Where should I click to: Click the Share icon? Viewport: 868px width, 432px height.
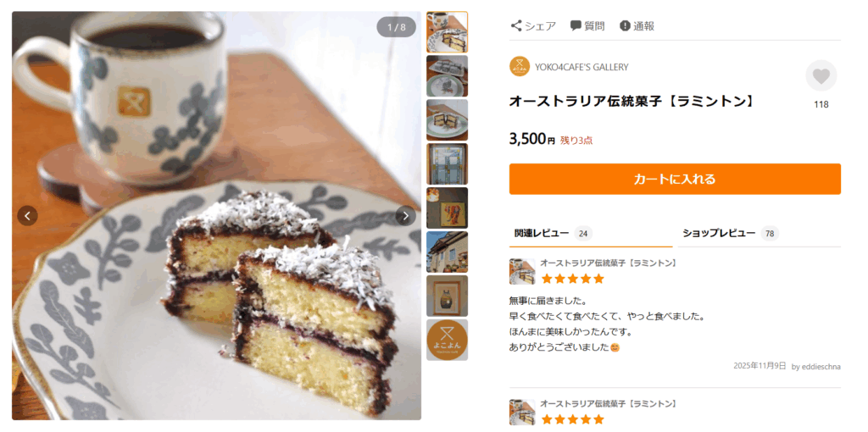[516, 26]
